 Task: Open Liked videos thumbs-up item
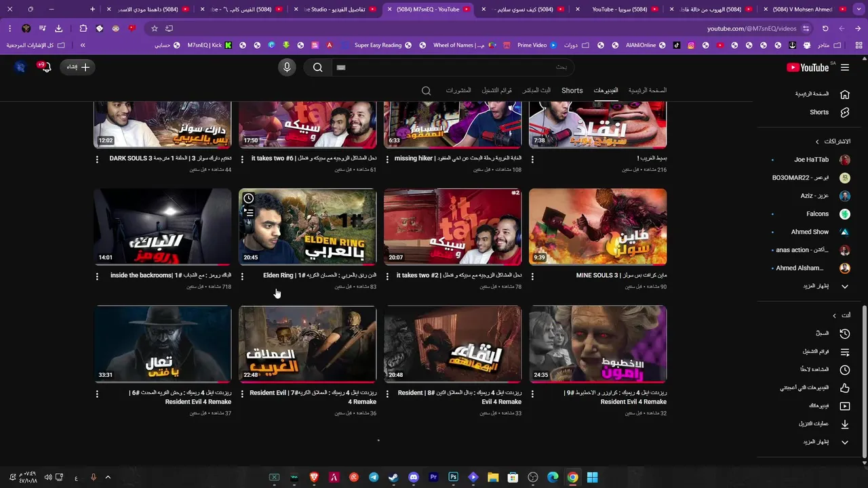(844, 388)
